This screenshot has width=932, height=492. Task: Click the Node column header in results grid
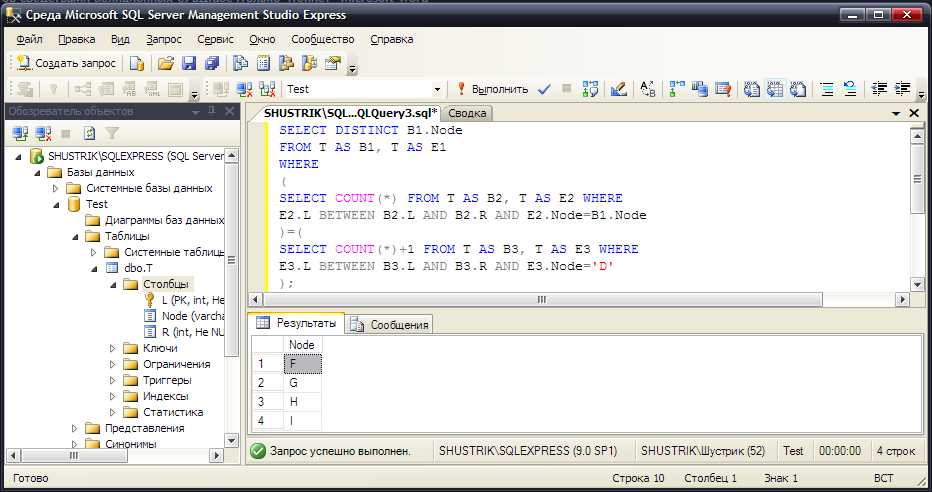pyautogui.click(x=302, y=345)
